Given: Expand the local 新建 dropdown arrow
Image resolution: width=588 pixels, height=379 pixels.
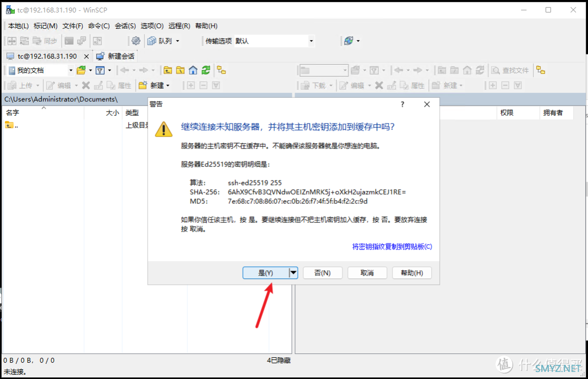Looking at the screenshot, I should 168,85.
